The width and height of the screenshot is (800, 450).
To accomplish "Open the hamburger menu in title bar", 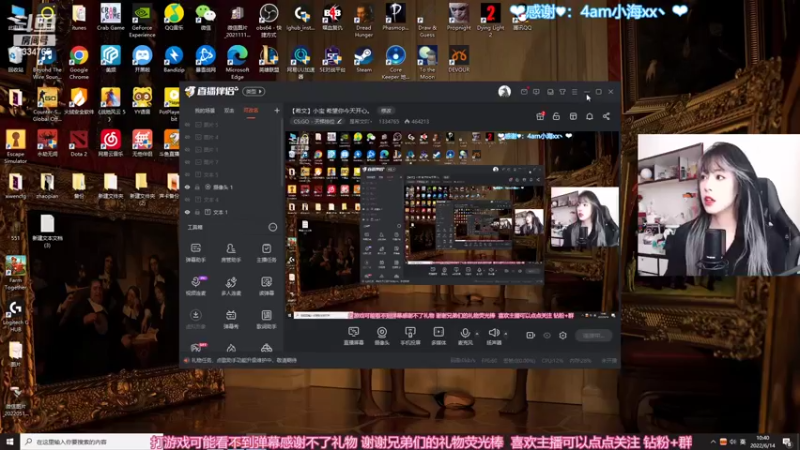I will click(574, 92).
